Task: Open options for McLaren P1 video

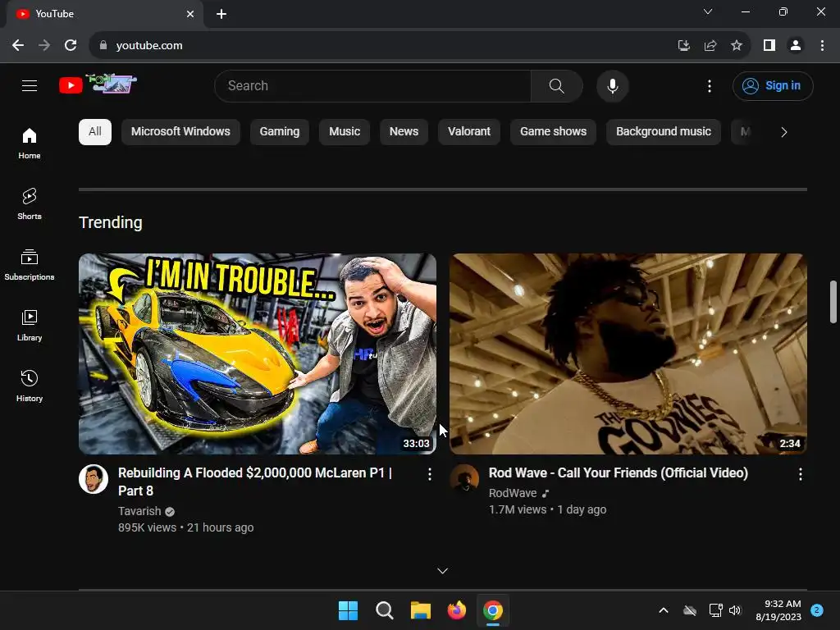Action: [x=430, y=474]
